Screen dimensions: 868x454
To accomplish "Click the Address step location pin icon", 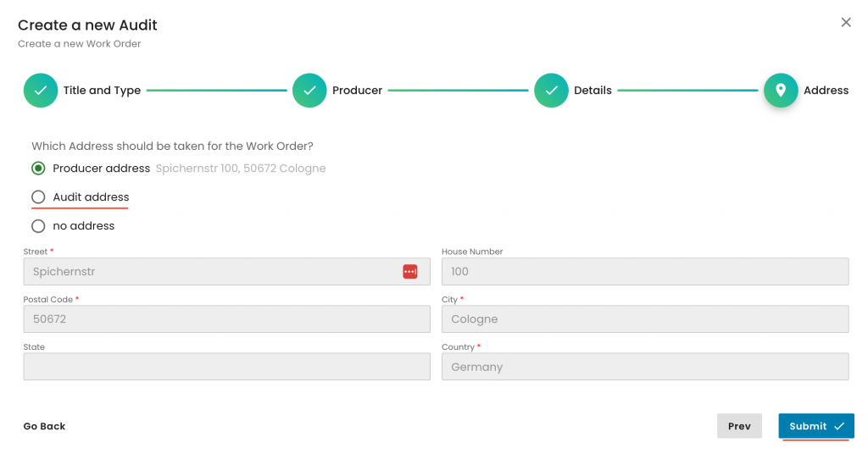I will (781, 91).
